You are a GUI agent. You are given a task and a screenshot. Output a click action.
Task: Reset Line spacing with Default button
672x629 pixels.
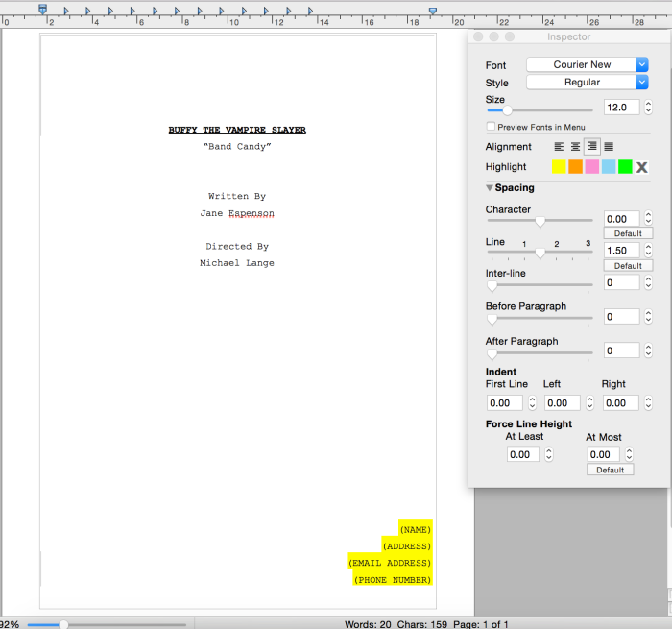pos(628,266)
